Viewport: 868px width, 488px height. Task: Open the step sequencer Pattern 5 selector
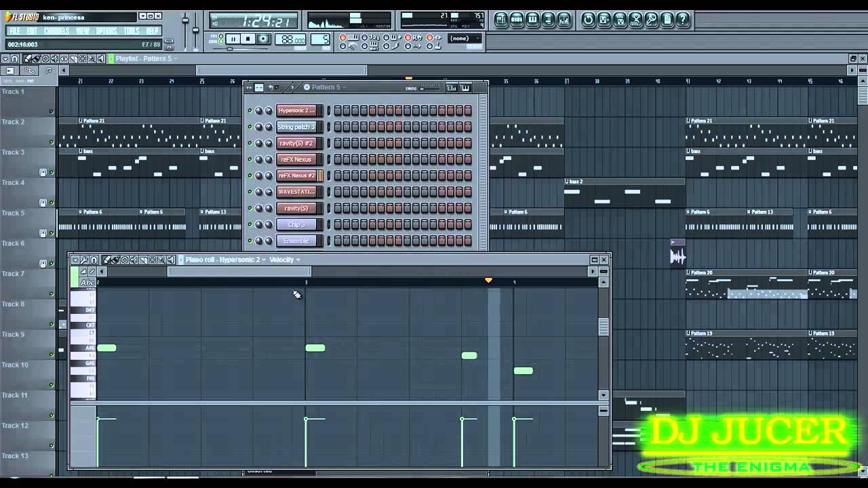coord(325,87)
